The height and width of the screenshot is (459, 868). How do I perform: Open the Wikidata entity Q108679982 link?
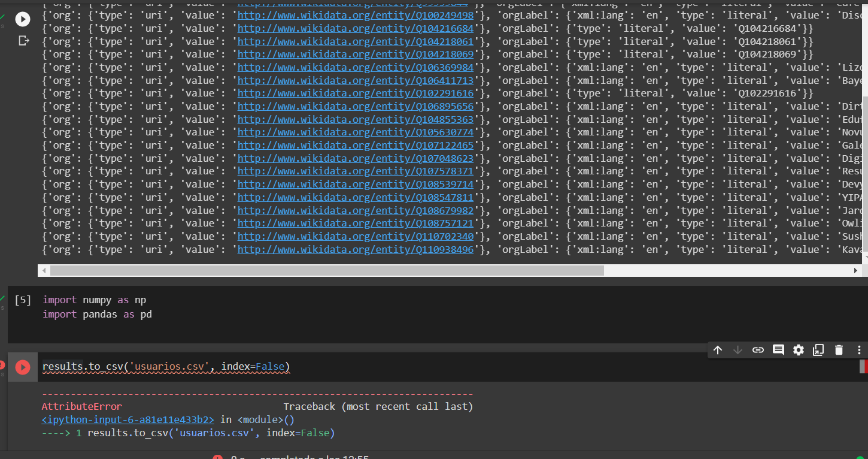click(x=356, y=210)
